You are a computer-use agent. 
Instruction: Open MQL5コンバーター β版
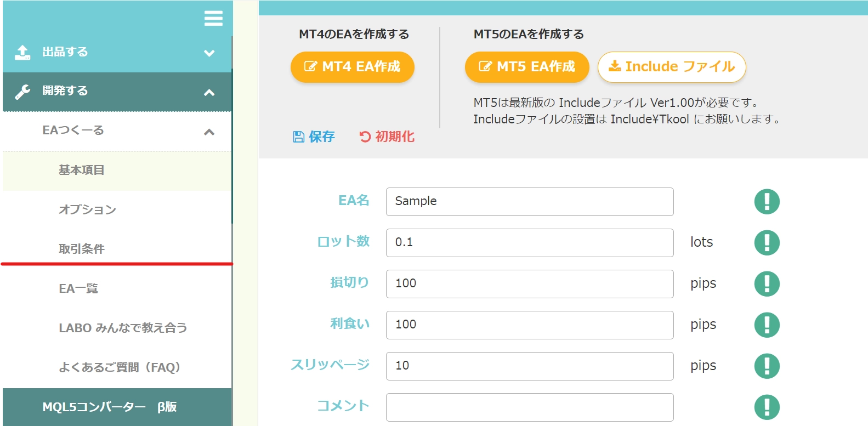[x=117, y=407]
